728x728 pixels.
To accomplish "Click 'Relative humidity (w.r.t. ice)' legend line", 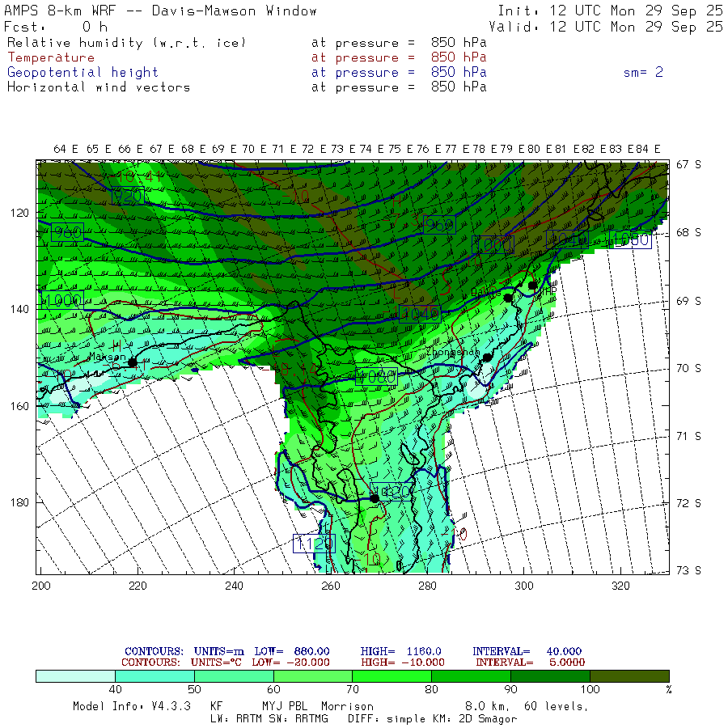I will tap(126, 43).
